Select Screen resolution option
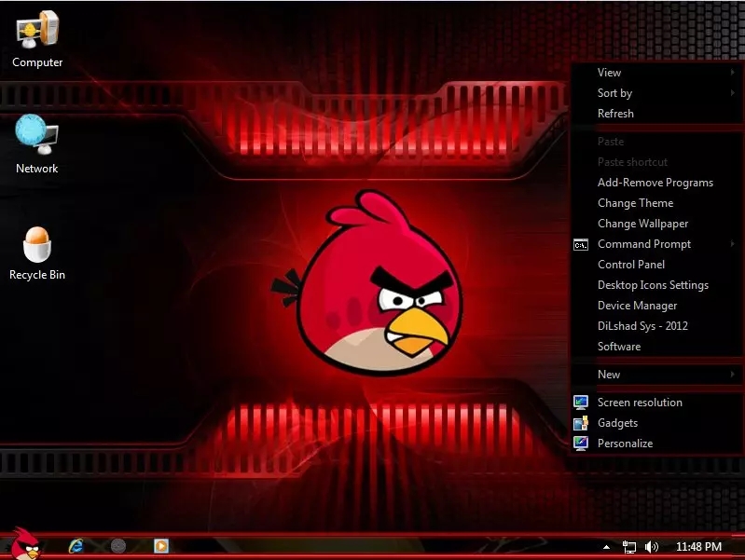The height and width of the screenshot is (560, 745). point(639,403)
